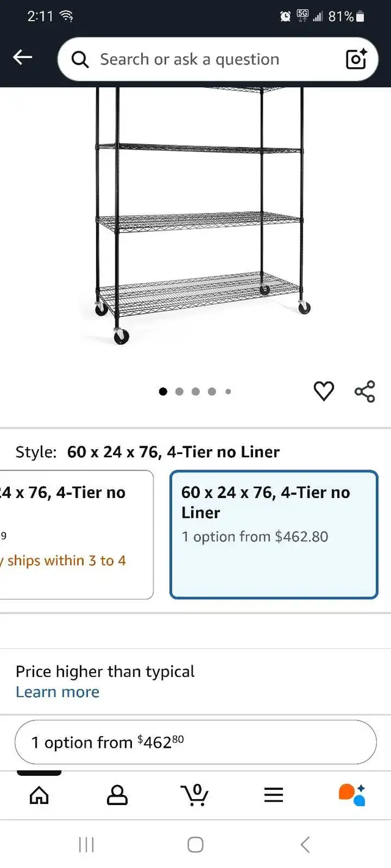Open the hamburger menu icon

[x=273, y=794]
